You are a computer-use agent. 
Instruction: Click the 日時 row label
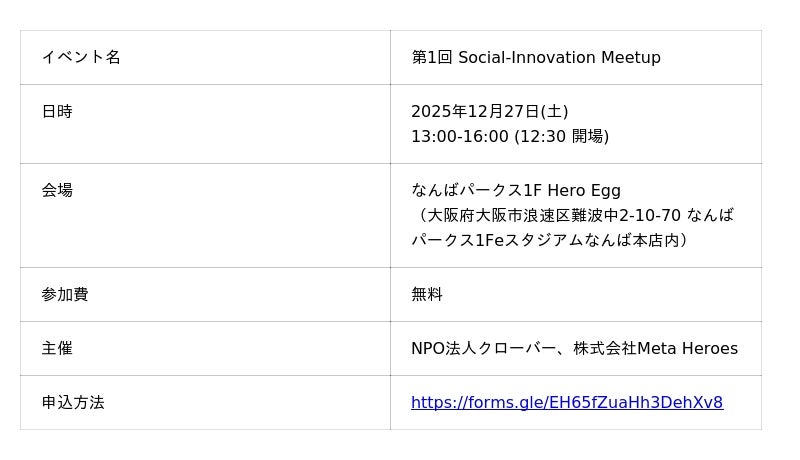pyautogui.click(x=57, y=111)
